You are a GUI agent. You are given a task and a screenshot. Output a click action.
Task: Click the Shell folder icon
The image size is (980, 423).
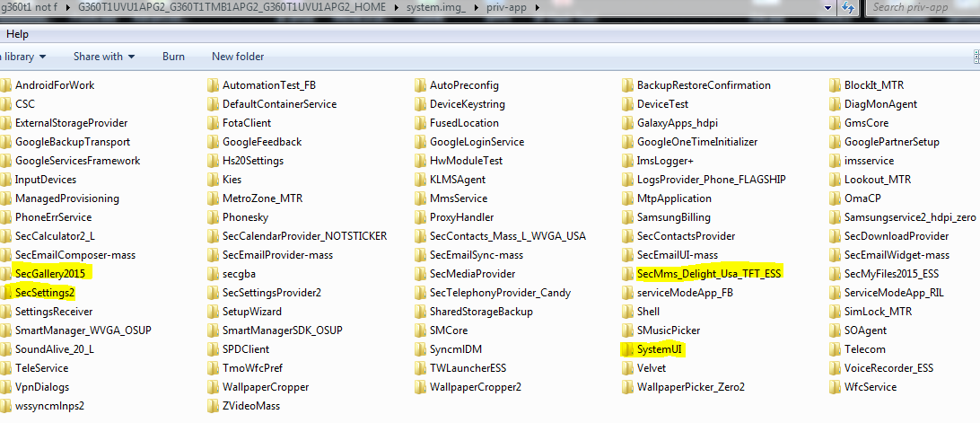[x=627, y=311]
